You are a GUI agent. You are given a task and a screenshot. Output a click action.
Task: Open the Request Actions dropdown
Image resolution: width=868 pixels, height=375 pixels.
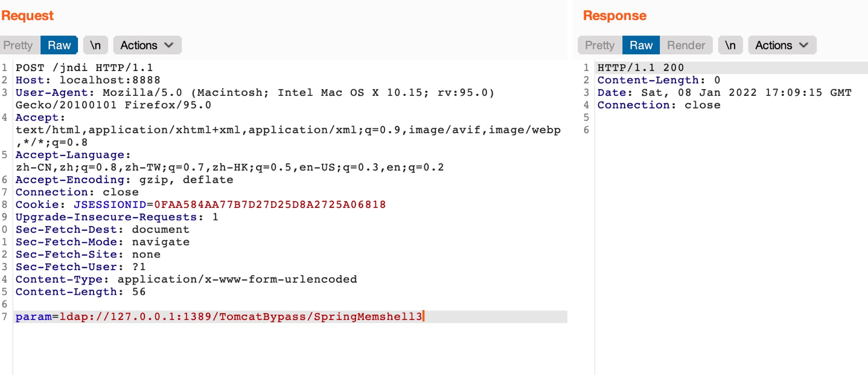point(147,45)
